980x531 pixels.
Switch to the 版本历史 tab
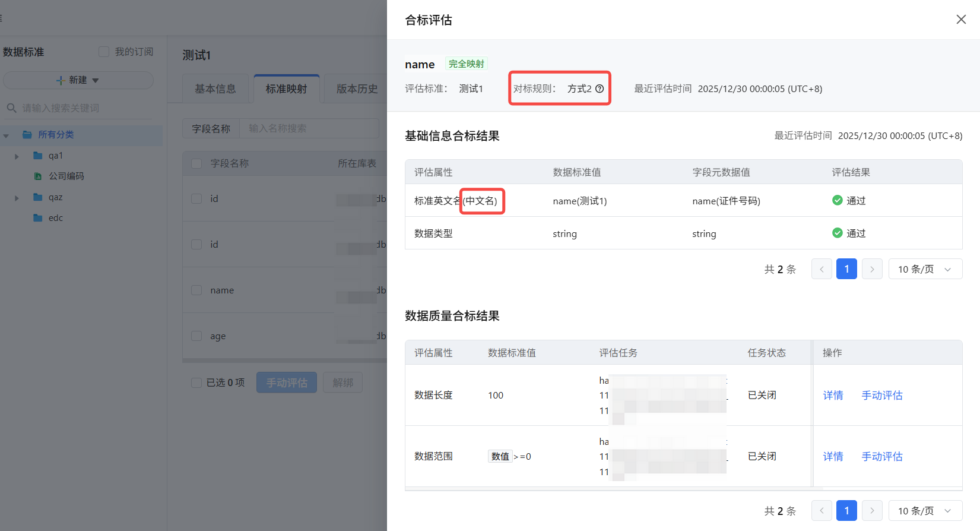357,89
